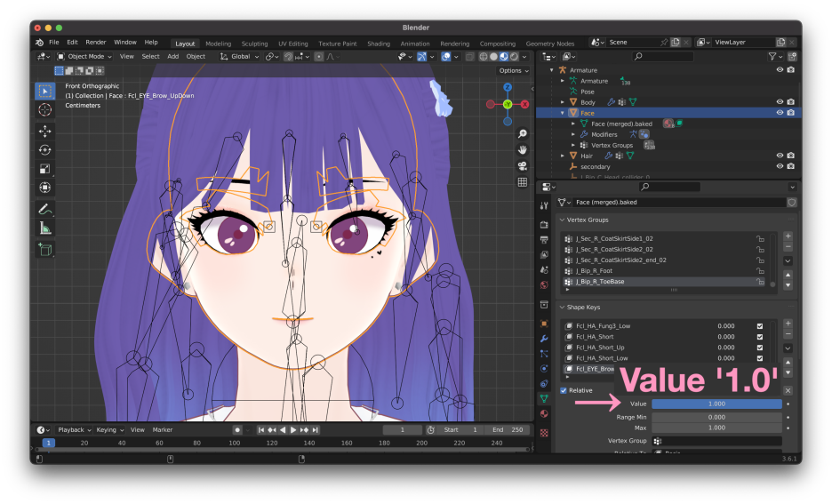Click the play animation button
The image size is (832, 504).
coord(293,429)
